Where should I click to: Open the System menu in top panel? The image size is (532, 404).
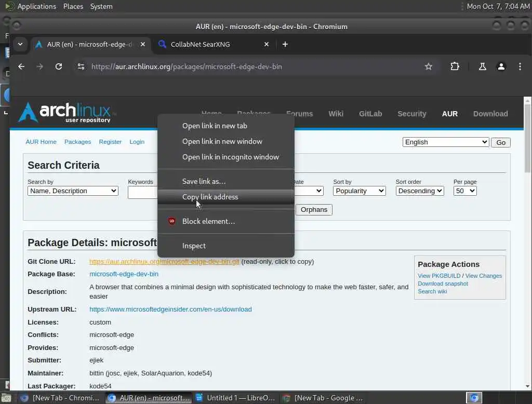tap(101, 6)
